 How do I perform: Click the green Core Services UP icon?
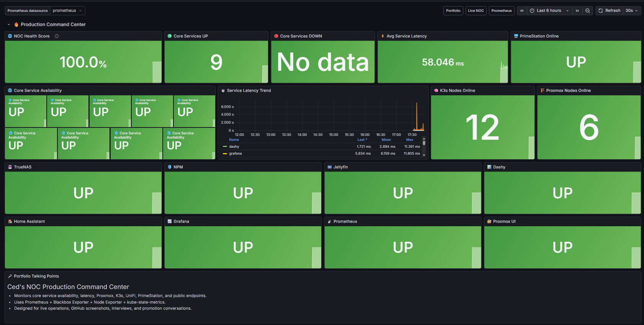click(170, 36)
